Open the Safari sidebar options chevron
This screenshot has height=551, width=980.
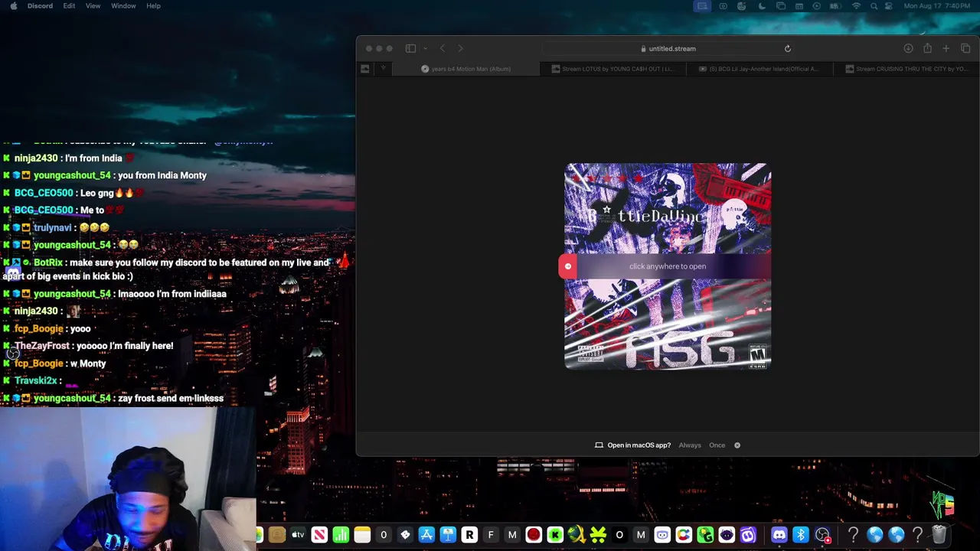[x=425, y=48]
